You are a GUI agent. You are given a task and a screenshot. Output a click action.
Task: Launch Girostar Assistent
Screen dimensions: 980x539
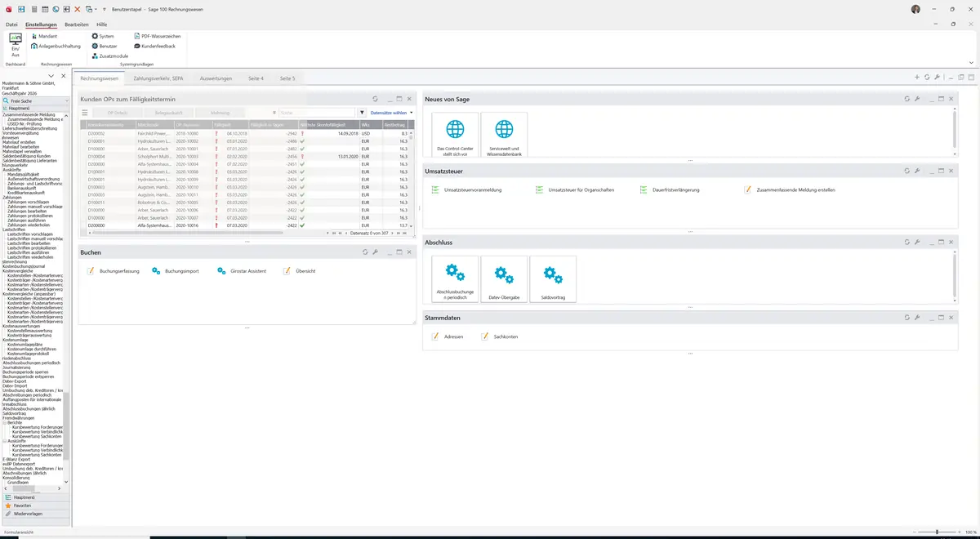point(243,270)
